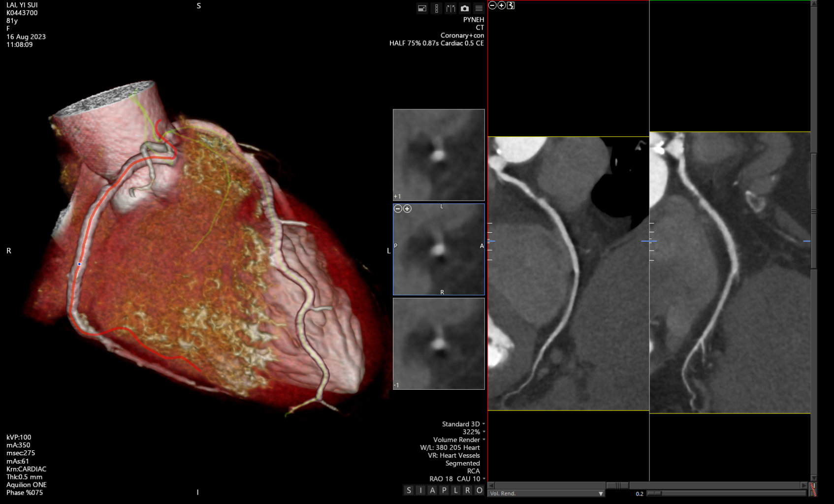
Task: Click the vessel centerline icon beside zoom buttons
Action: tap(511, 5)
